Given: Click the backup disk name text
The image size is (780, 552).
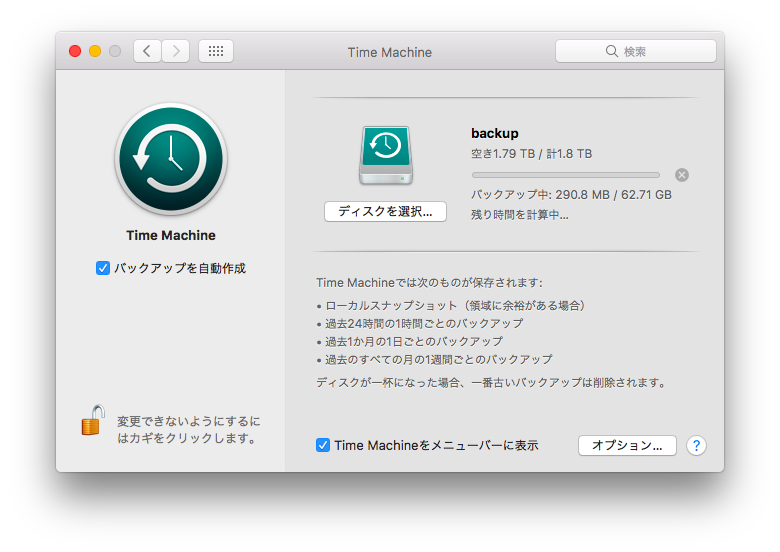Looking at the screenshot, I should (494, 133).
